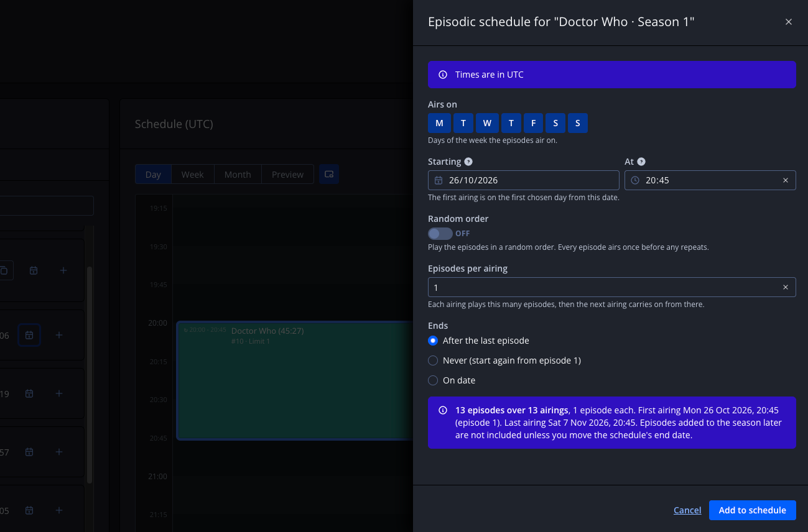The height and width of the screenshot is (532, 808).
Task: Click the highlighted calendar icon in row 06
Action: coord(29,335)
